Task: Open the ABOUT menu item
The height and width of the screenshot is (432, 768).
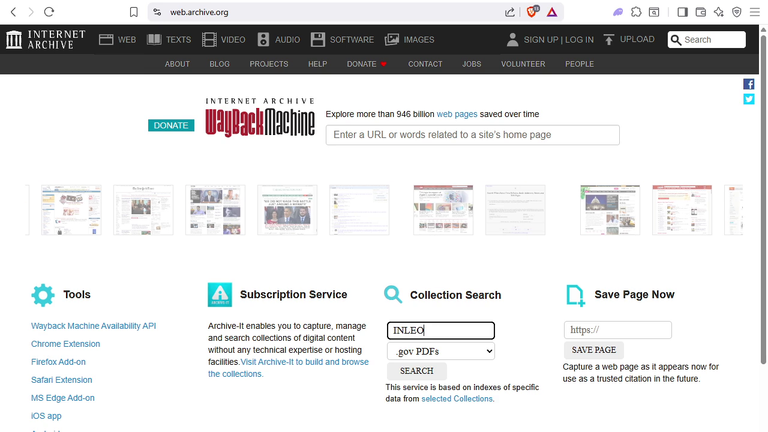Action: tap(177, 64)
